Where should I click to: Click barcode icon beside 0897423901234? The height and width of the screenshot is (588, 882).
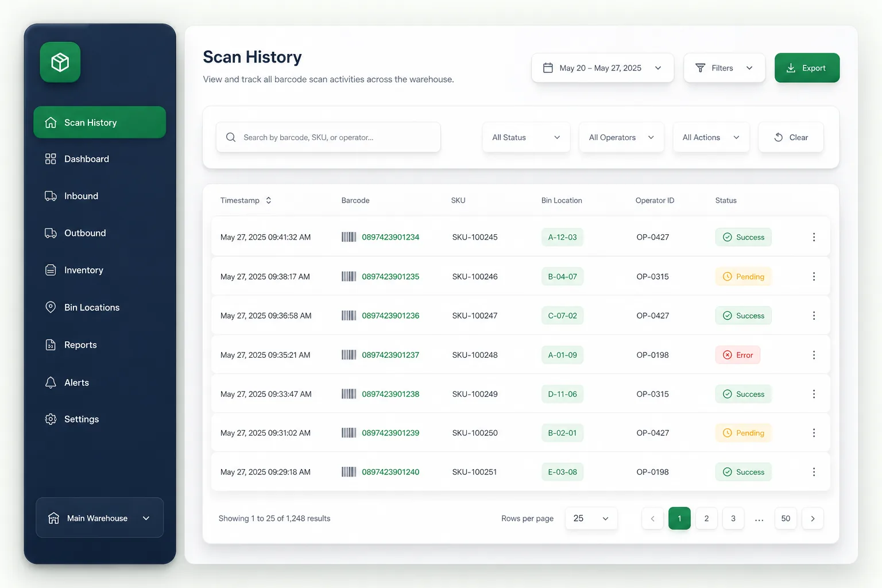click(x=349, y=237)
